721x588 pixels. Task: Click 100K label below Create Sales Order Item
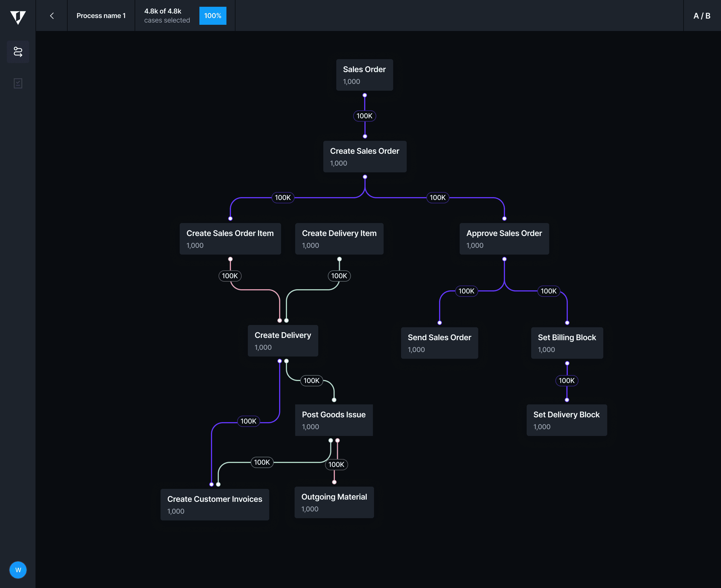(x=230, y=276)
